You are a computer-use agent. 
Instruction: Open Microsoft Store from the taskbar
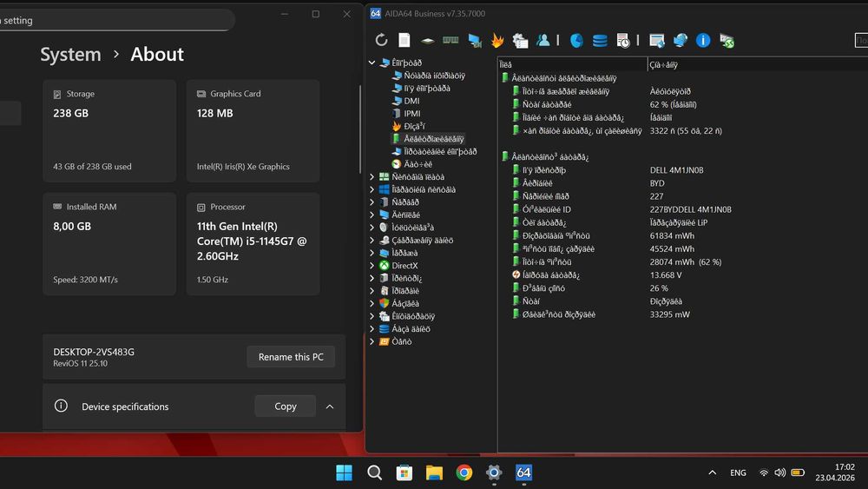[404, 473]
